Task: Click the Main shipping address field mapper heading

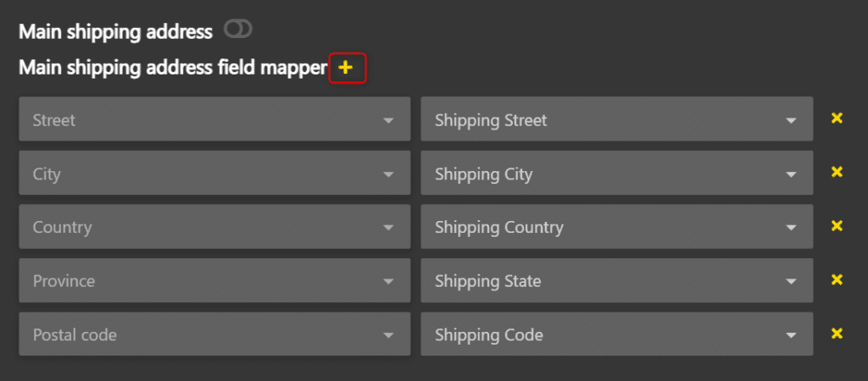Action: click(173, 68)
